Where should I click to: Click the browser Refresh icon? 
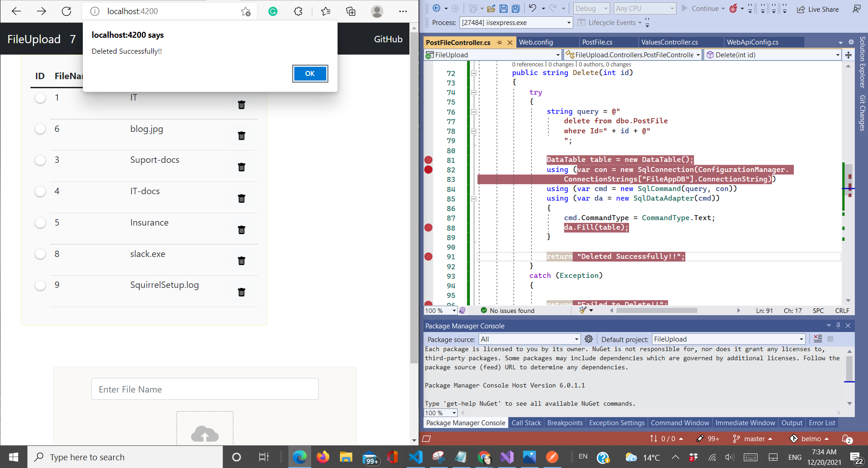[66, 11]
